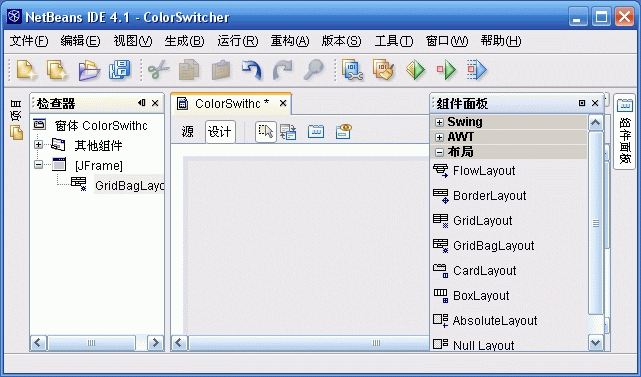The image size is (641, 377).
Task: Click the Attach Debugger toolbar icon
Action: (477, 70)
